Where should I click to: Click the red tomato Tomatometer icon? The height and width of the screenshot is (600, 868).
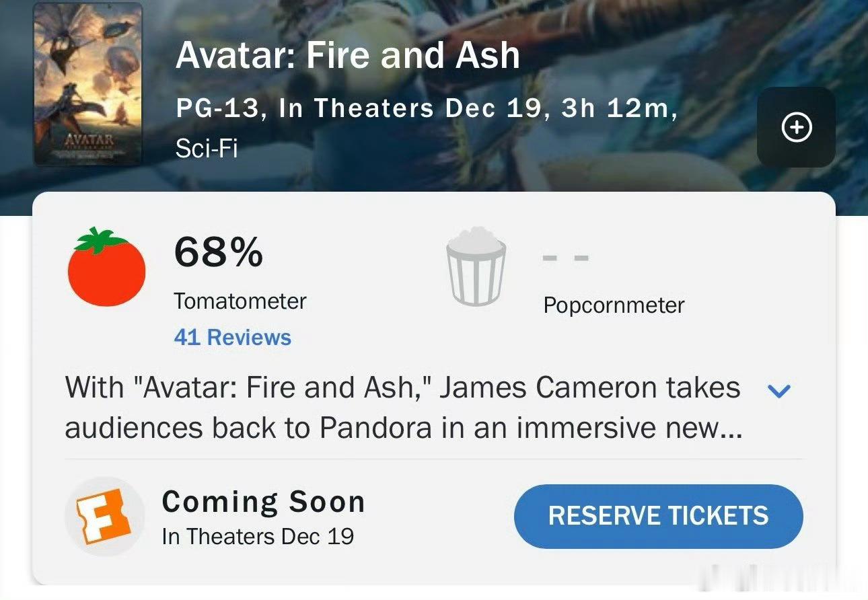(106, 269)
